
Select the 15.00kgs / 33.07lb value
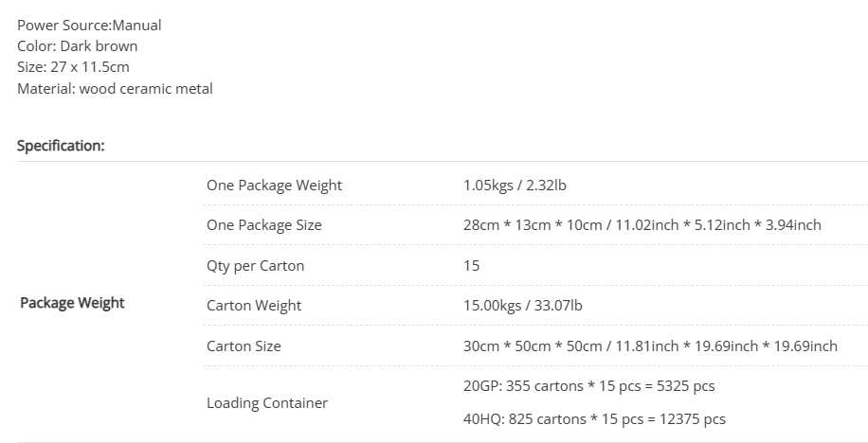522,306
